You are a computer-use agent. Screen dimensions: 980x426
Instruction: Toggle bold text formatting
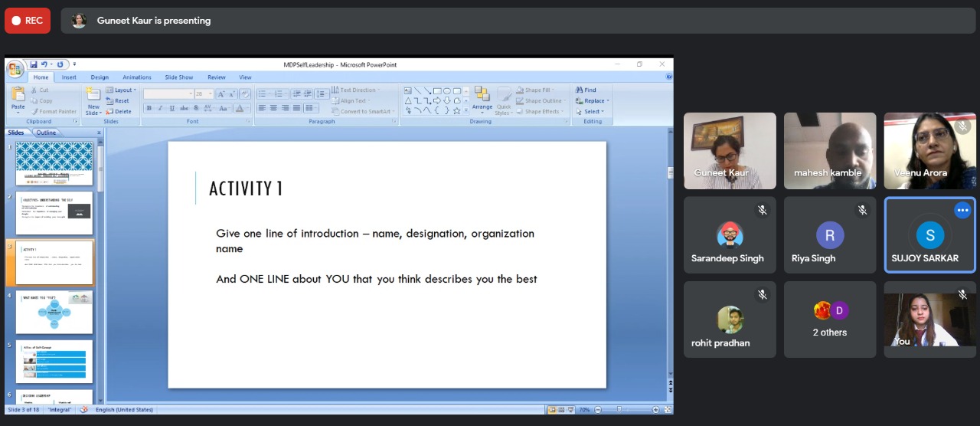tap(149, 109)
